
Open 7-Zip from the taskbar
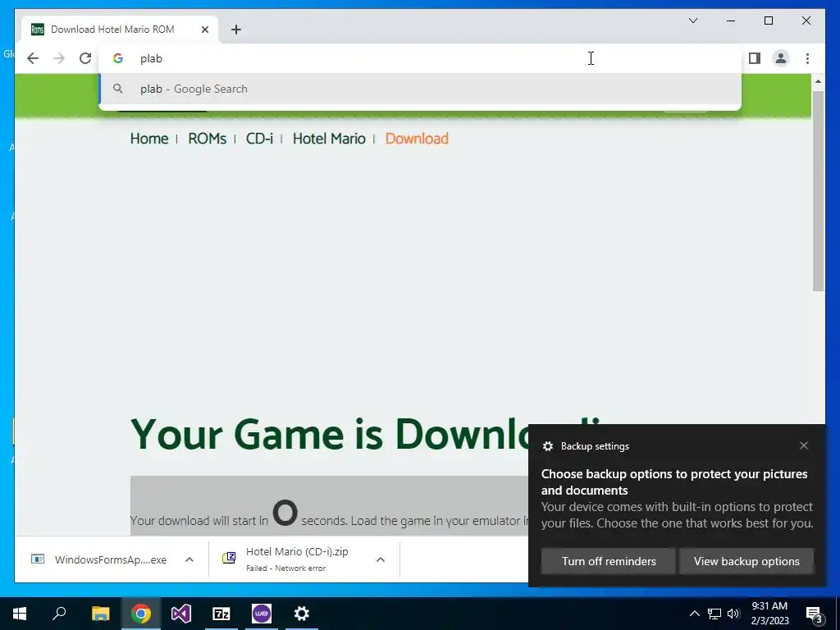point(221,614)
